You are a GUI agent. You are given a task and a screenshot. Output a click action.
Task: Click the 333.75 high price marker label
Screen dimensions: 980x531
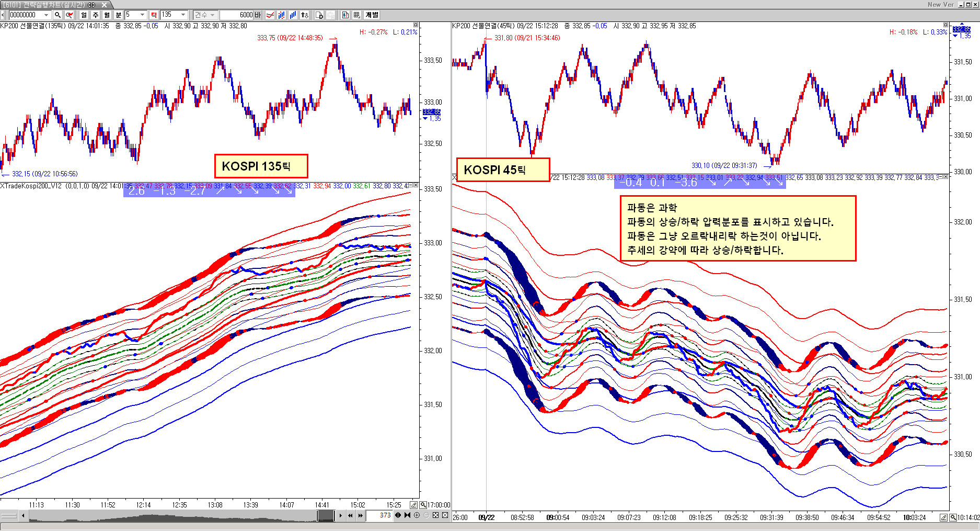(290, 38)
